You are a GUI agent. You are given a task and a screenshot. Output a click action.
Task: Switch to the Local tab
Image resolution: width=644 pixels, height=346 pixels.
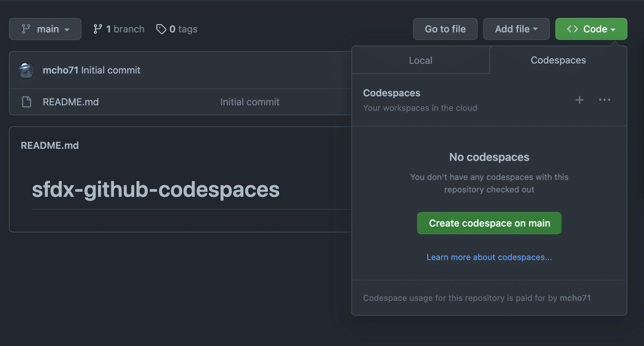click(420, 61)
